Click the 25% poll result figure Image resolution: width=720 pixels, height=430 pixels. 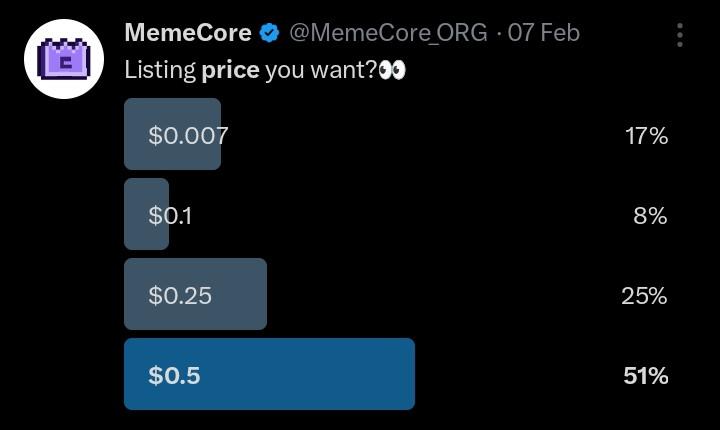click(x=645, y=295)
